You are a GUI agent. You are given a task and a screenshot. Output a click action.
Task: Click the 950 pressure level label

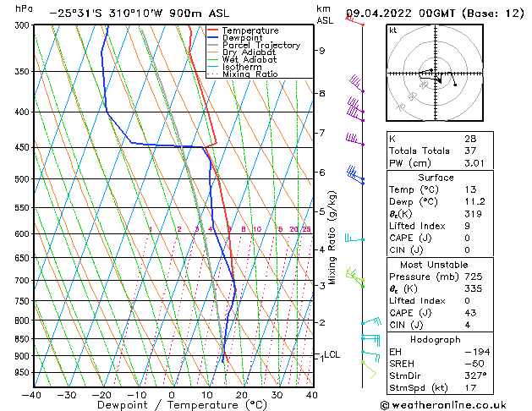pyautogui.click(x=24, y=373)
